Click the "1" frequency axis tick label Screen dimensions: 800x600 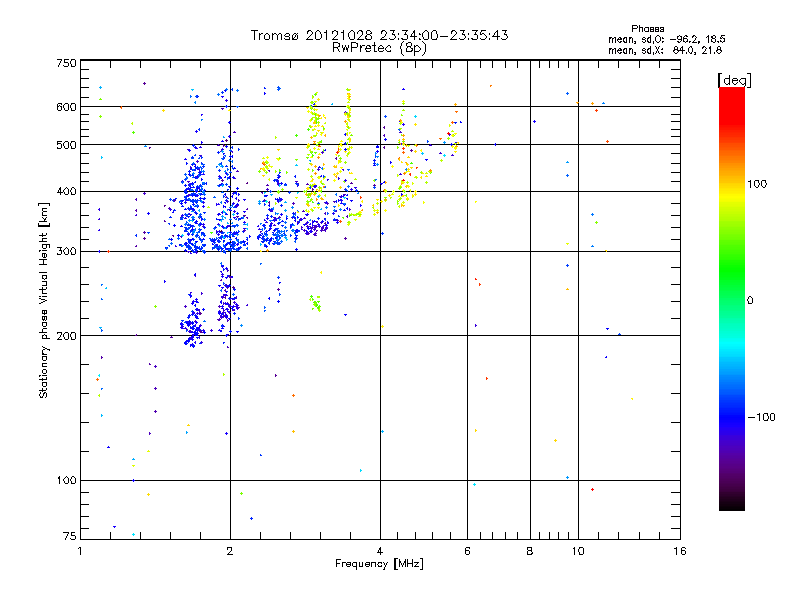(80, 551)
